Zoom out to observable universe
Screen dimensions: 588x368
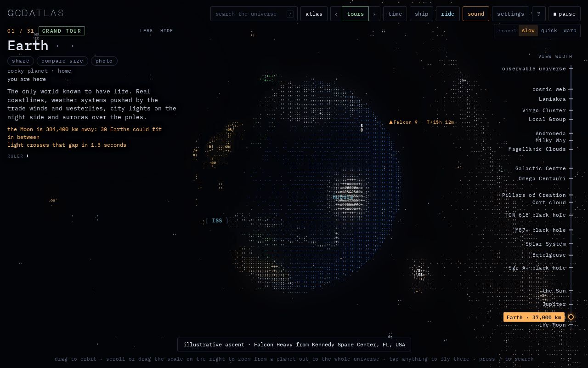[x=534, y=69]
